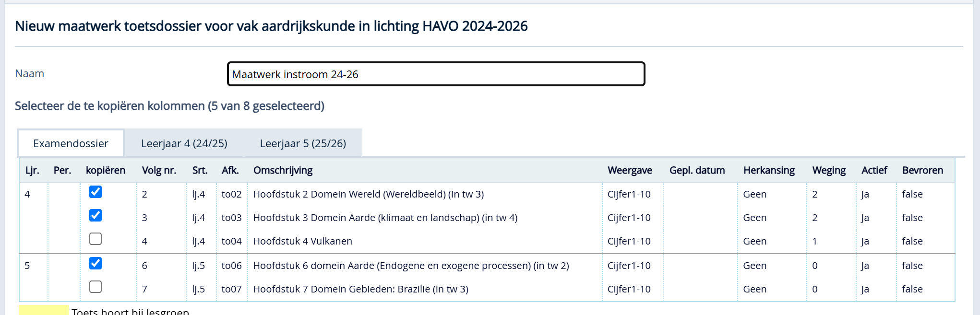
Task: Uncheck the kopiëren checkbox for to02 row
Action: (x=96, y=192)
